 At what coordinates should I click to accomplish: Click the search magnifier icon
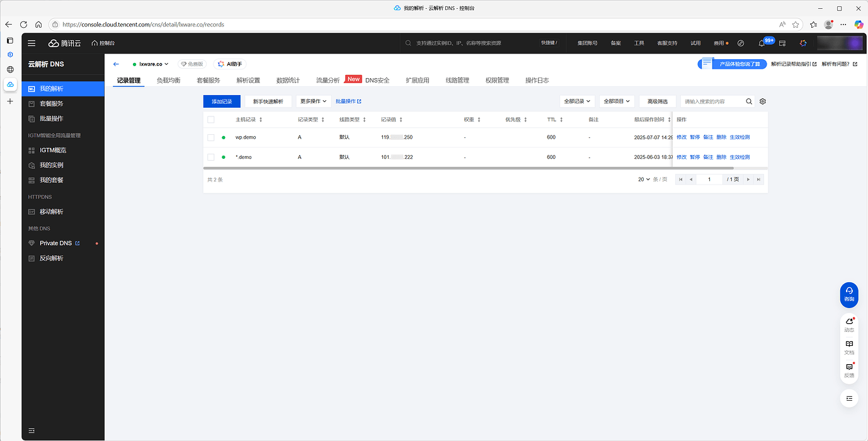click(748, 101)
